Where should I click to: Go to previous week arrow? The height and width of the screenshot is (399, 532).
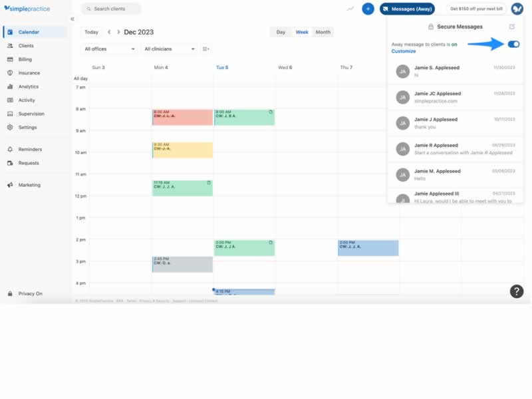click(x=109, y=32)
